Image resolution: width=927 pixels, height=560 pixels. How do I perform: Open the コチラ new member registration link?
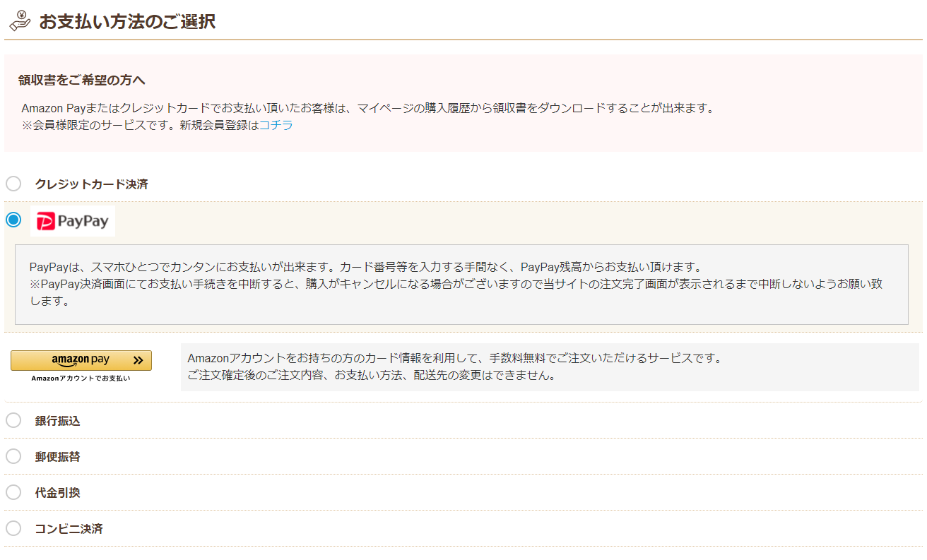(x=276, y=126)
